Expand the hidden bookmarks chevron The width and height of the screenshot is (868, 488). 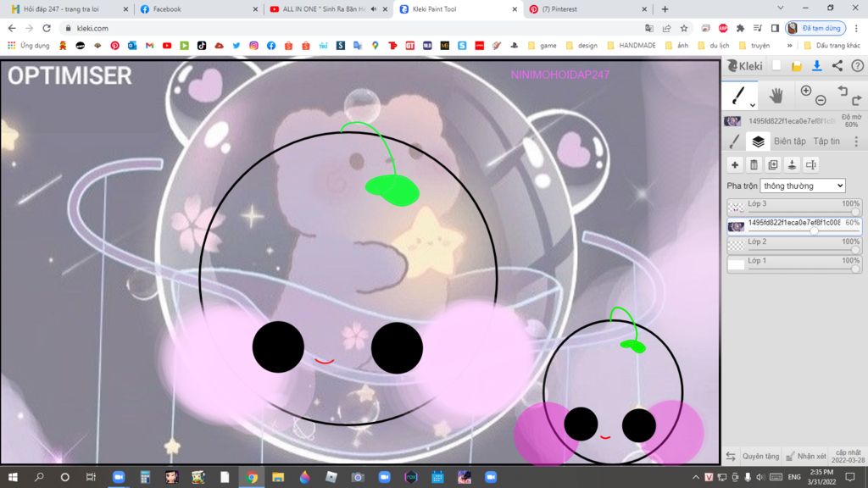[x=789, y=46]
